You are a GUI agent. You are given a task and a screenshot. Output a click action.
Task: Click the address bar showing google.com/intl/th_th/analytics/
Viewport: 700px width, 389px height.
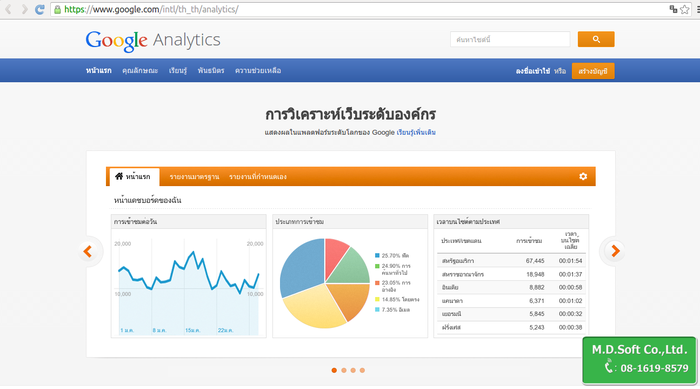click(x=371, y=9)
